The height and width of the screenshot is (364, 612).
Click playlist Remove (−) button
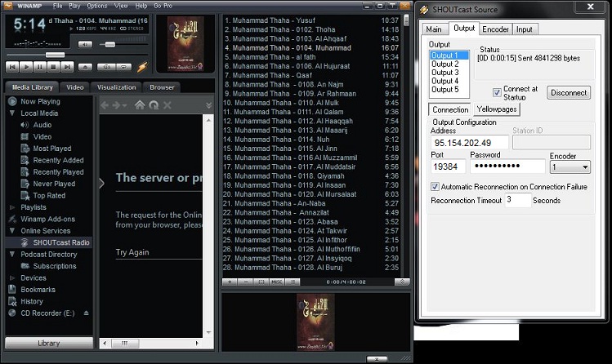click(245, 282)
